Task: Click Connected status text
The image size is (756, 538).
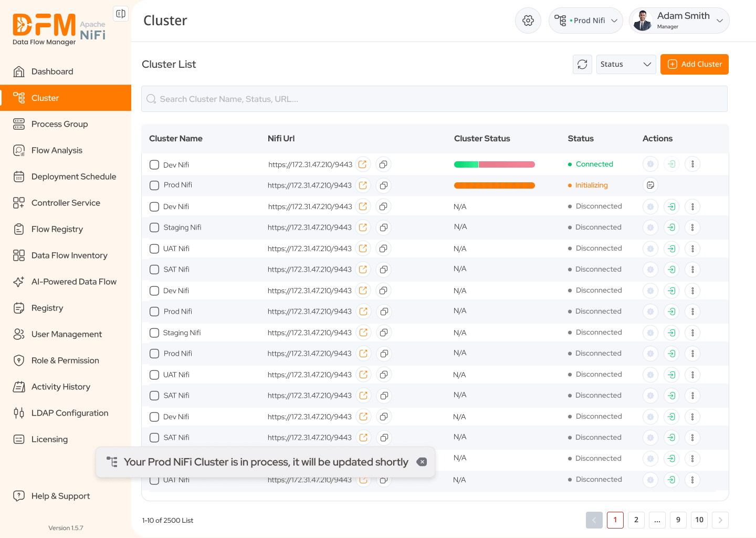Action: click(594, 164)
